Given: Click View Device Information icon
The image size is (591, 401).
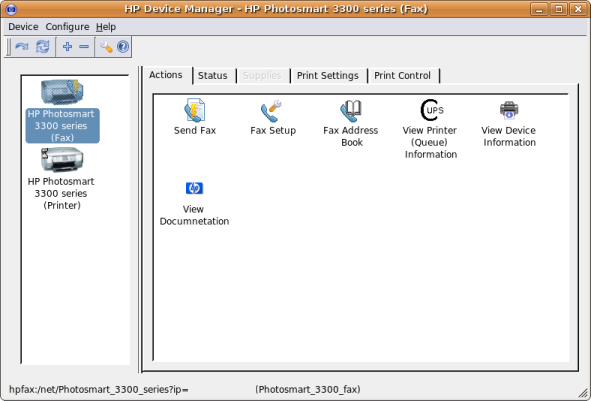Looking at the screenshot, I should 509,110.
